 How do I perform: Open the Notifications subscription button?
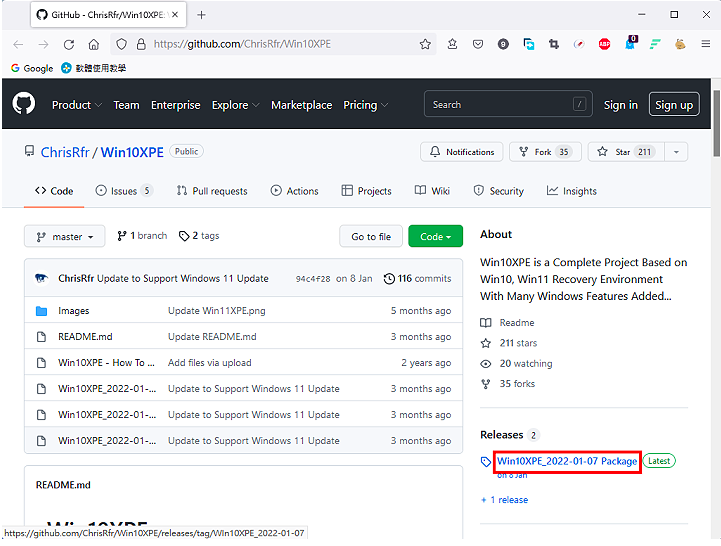pos(461,152)
